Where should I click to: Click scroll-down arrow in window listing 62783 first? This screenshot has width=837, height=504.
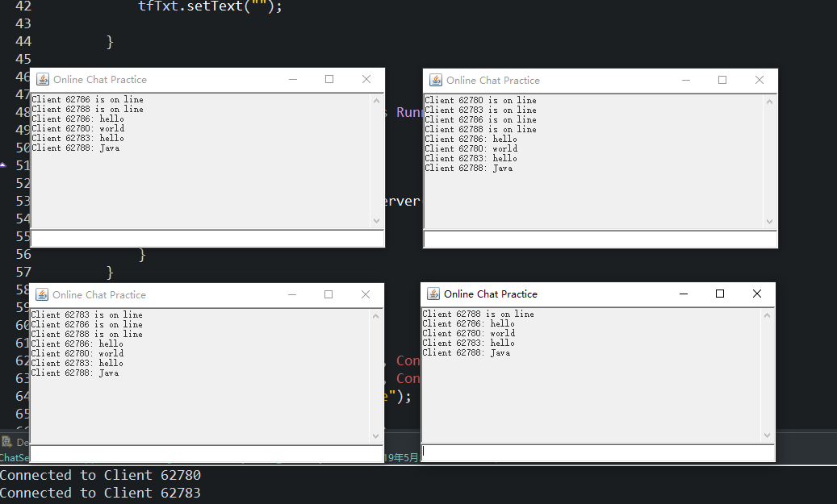(x=375, y=435)
